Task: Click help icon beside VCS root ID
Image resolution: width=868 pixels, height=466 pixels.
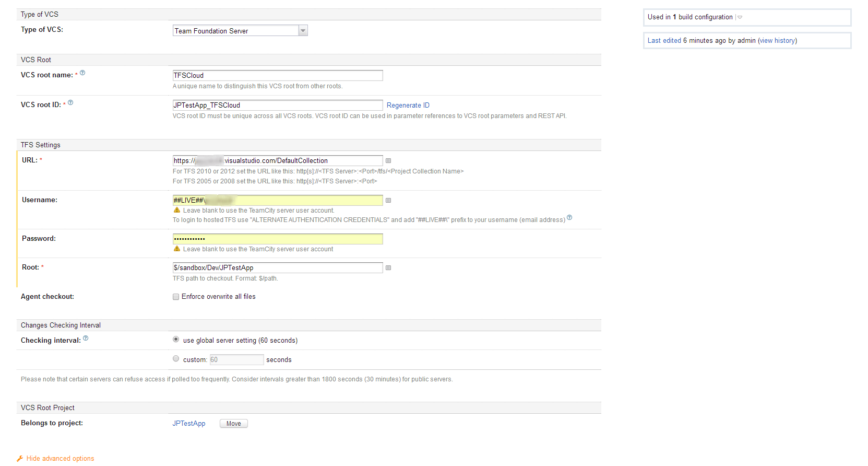Action: pos(70,103)
